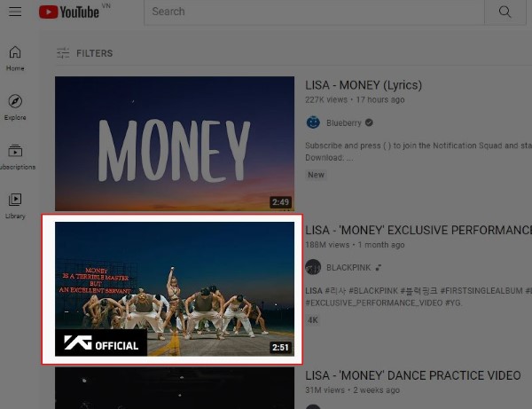532x409 pixels.
Task: Expand the FILTERS options
Action: 84,53
